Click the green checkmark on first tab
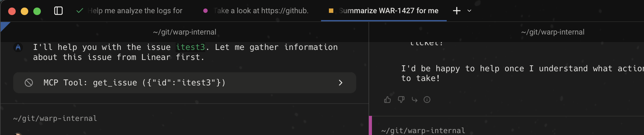The image size is (644, 135). [x=80, y=11]
